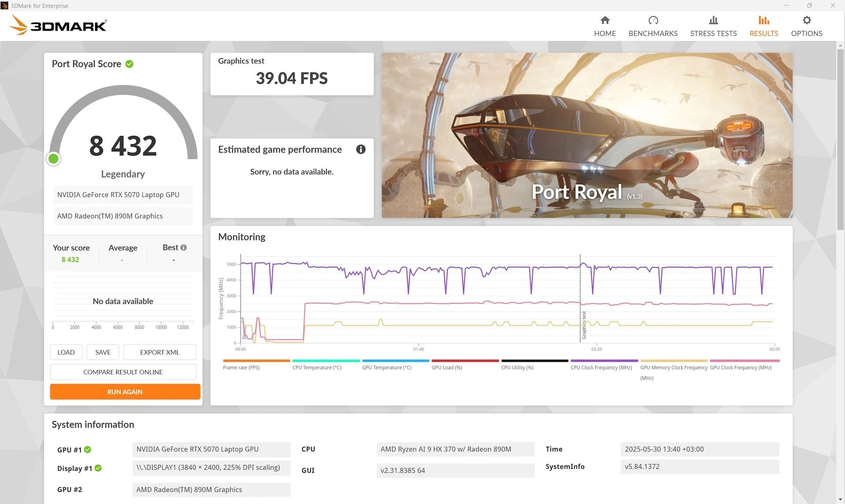845x504 pixels.
Task: Click Estimated game performance info icon
Action: [360, 150]
